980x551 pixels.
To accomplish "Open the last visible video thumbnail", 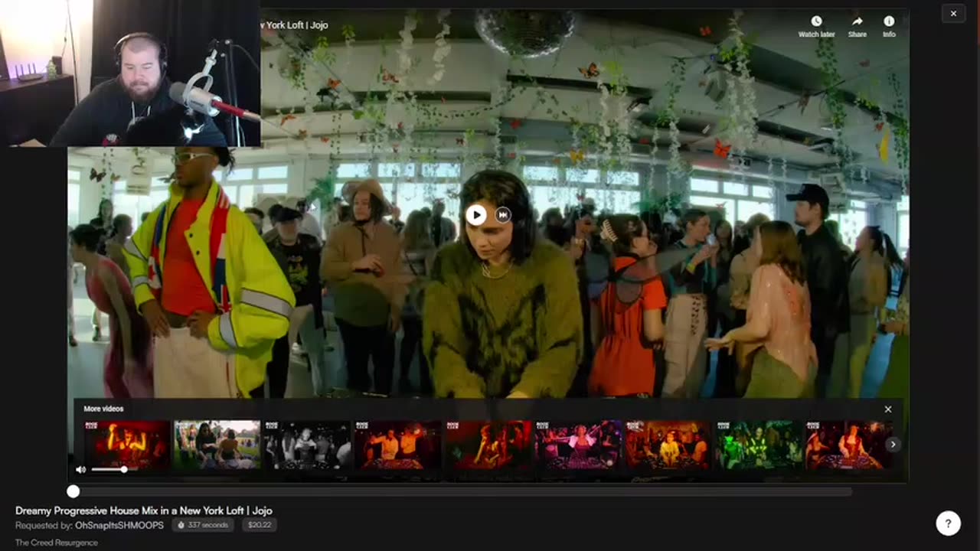I will point(849,445).
